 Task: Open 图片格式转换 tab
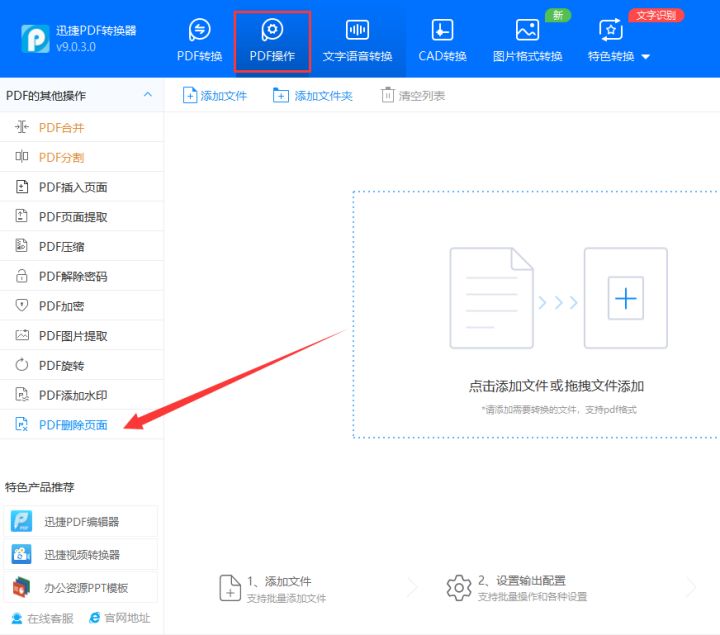pyautogui.click(x=527, y=42)
